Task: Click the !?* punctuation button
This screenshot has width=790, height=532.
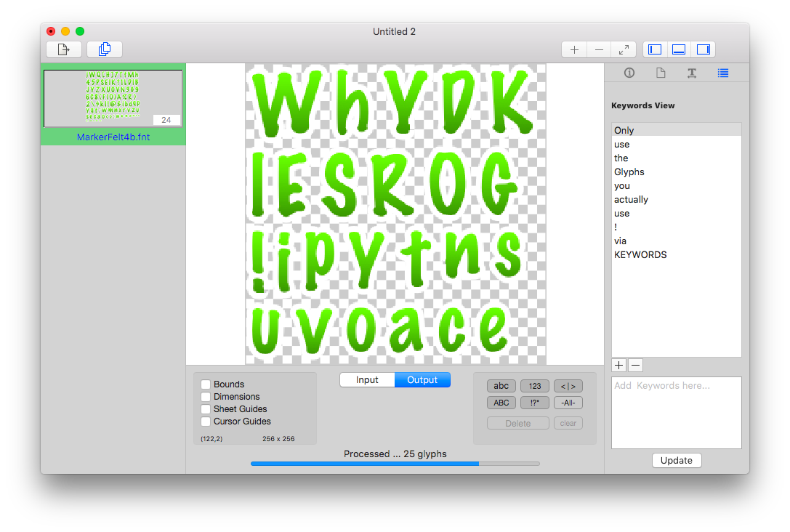Action: [x=535, y=403]
